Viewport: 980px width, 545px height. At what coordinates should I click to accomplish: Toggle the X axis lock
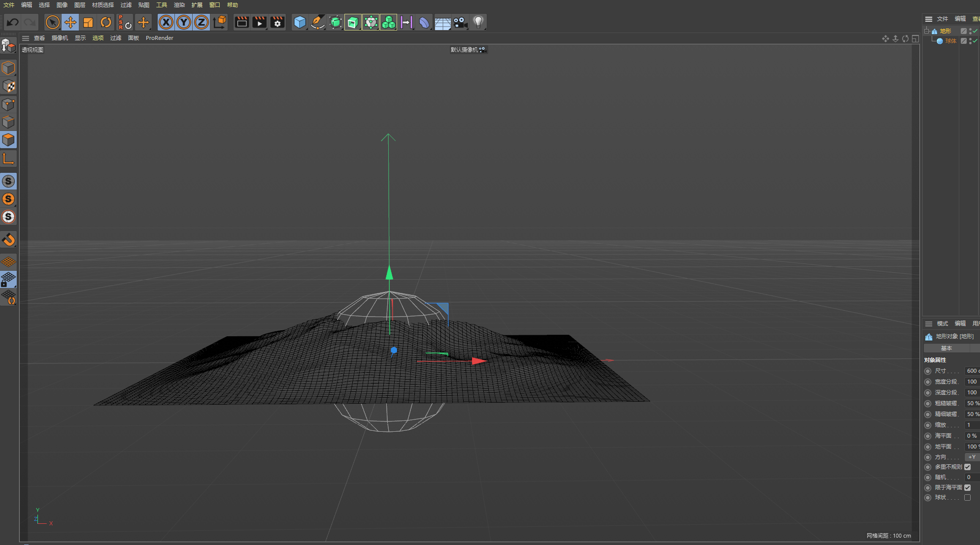166,22
